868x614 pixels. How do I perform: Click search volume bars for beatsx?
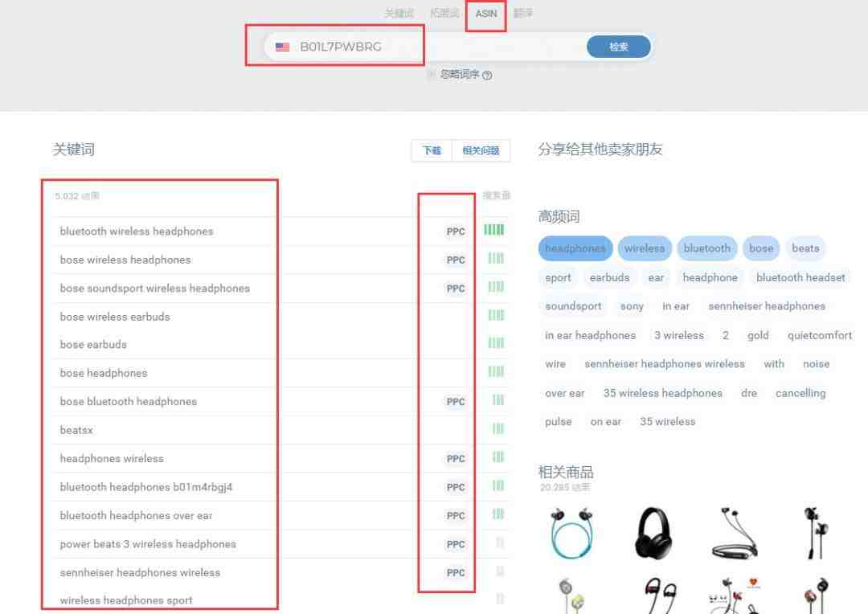tap(497, 429)
